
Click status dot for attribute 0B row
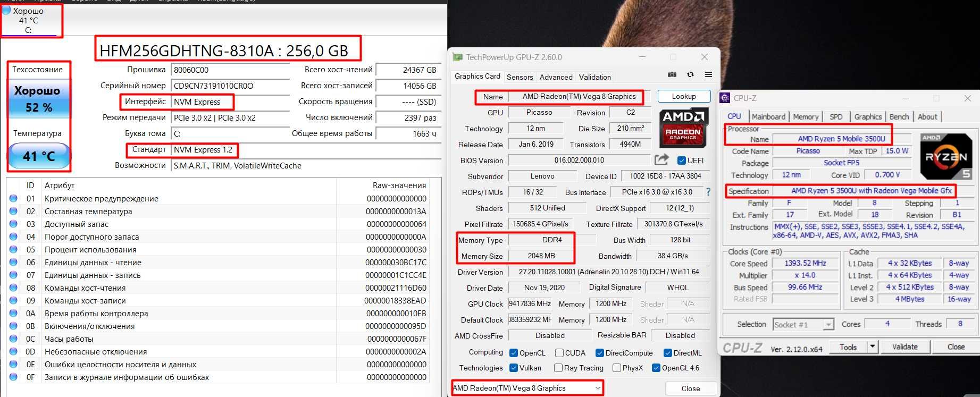[x=13, y=326]
